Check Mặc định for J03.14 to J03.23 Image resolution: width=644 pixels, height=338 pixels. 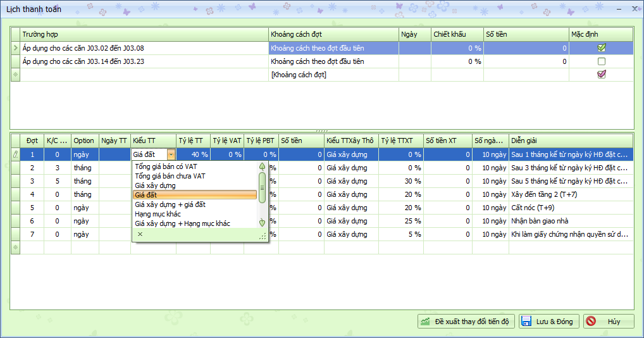click(602, 61)
